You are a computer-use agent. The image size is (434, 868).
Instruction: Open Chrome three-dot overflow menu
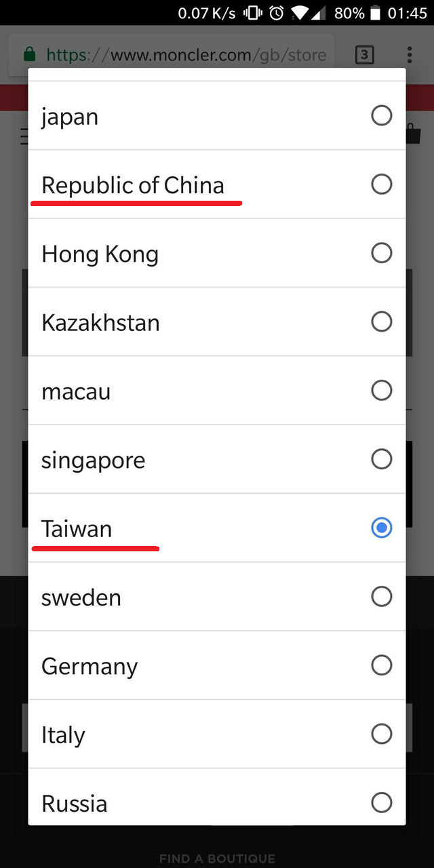click(x=409, y=55)
